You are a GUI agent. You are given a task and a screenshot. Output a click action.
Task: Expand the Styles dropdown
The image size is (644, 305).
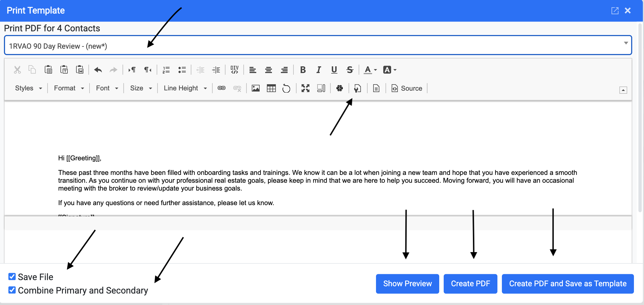click(28, 88)
